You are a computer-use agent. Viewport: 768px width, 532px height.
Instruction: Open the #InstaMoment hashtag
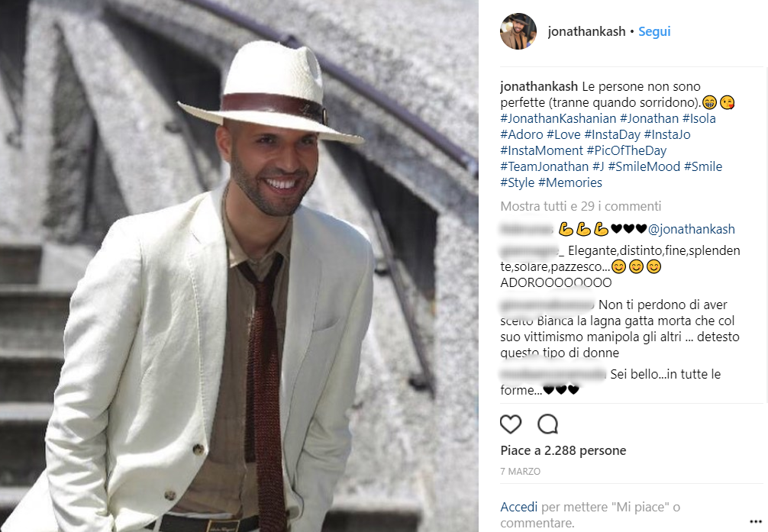(542, 150)
